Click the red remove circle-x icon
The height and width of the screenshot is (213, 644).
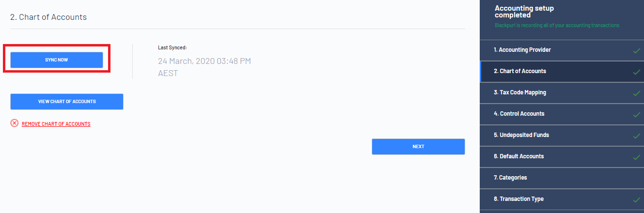(15, 123)
